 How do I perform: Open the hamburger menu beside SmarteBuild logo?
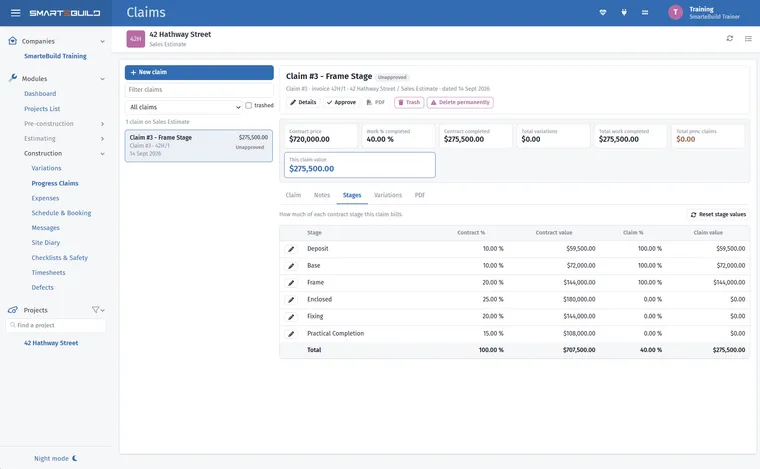pyautogui.click(x=16, y=13)
